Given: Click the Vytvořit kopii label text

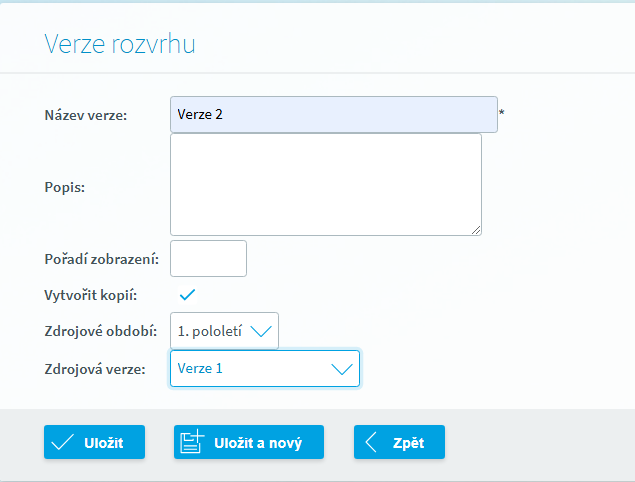Looking at the screenshot, I should 91,295.
